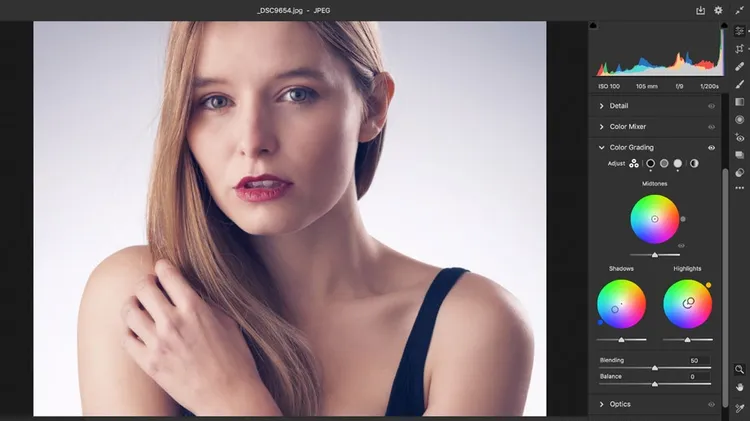750x421 pixels.
Task: Switch Color Grading to 3-way view
Action: 634,164
